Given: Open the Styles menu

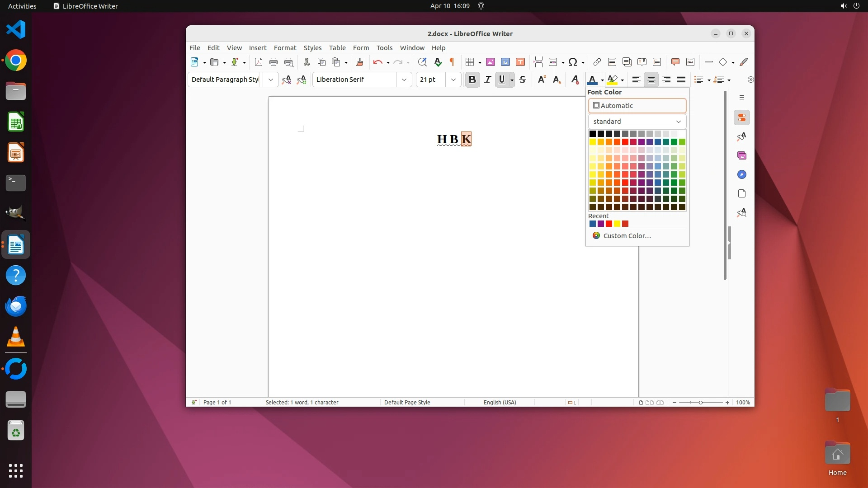Looking at the screenshot, I should [x=312, y=48].
